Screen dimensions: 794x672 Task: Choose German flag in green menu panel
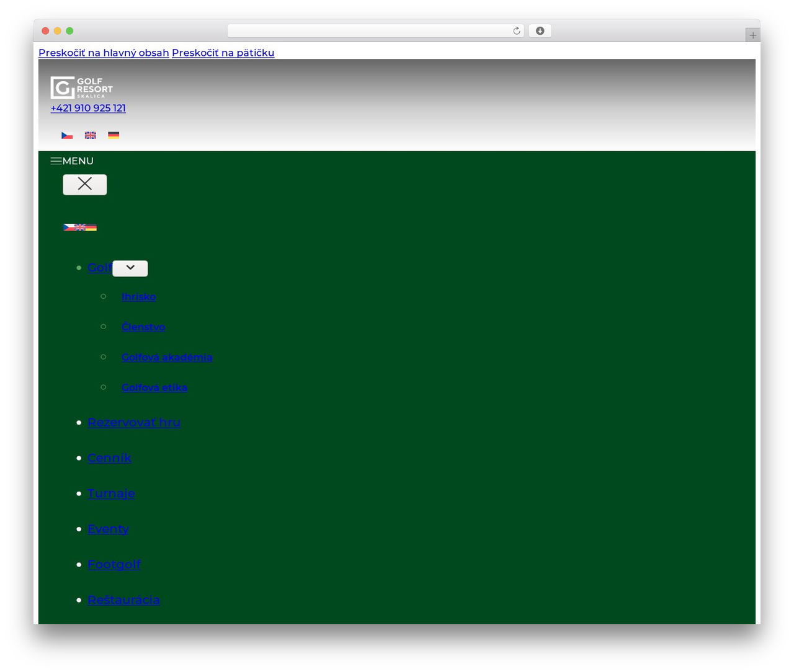(x=91, y=228)
